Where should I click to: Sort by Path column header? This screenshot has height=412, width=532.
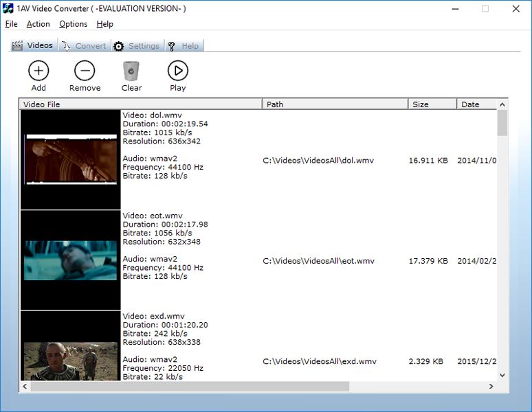pos(335,104)
